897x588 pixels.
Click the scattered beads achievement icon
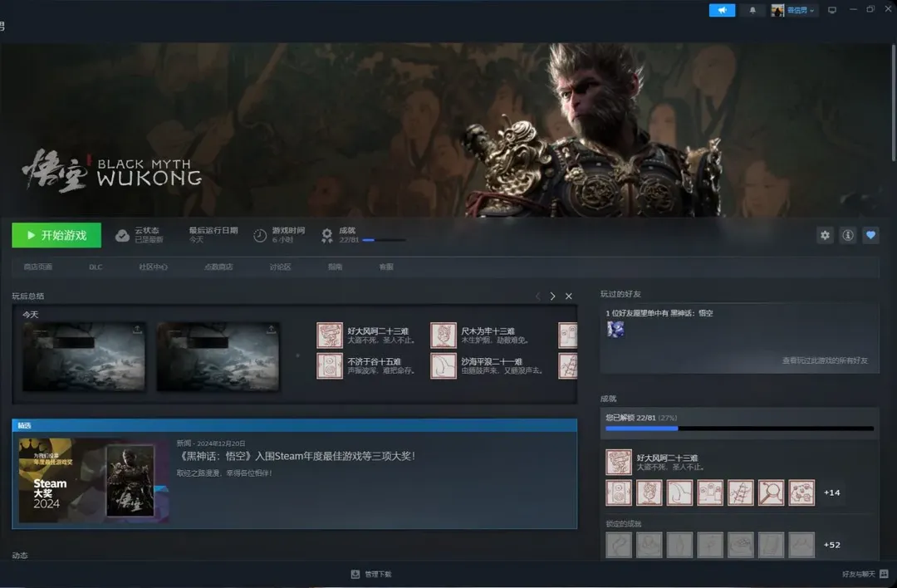[x=801, y=492]
